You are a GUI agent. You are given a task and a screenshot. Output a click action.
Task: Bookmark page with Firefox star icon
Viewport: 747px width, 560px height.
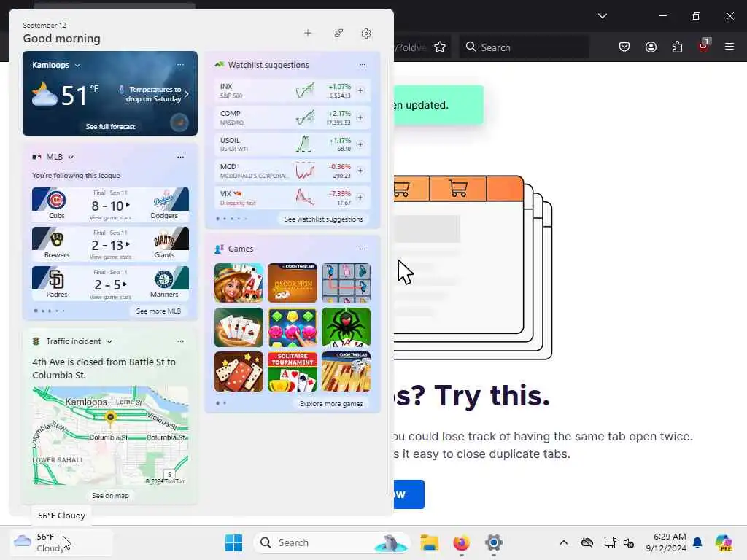point(440,47)
